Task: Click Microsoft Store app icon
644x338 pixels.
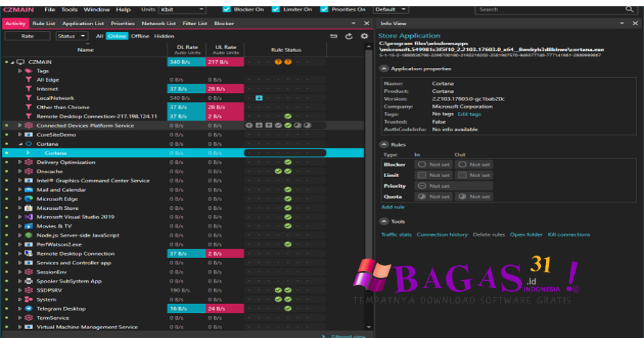Action: [28, 208]
